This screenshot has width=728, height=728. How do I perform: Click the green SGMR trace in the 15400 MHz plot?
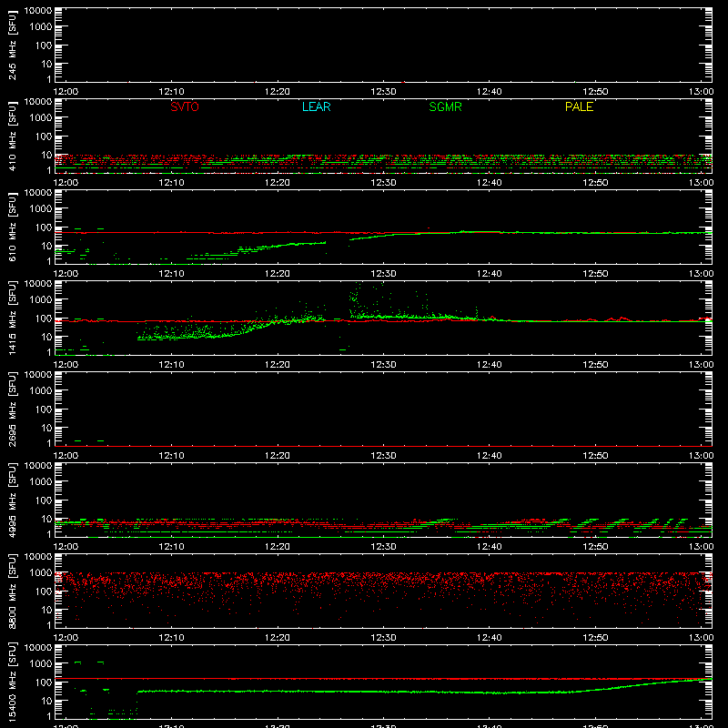pyautogui.click(x=383, y=692)
